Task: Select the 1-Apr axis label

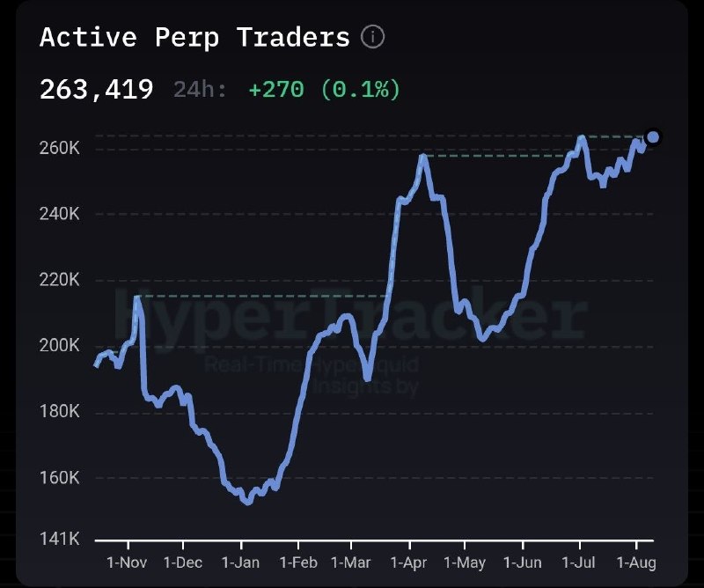Action: pyautogui.click(x=408, y=562)
